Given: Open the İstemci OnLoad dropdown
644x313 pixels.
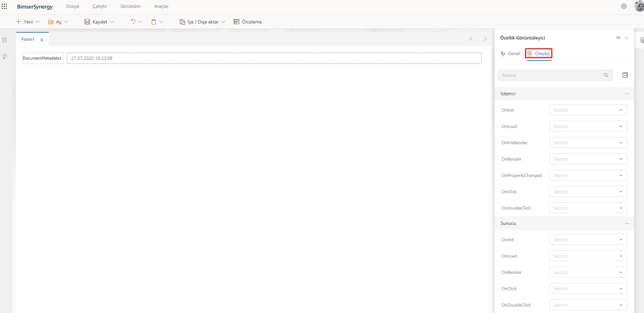Looking at the screenshot, I should [588, 126].
